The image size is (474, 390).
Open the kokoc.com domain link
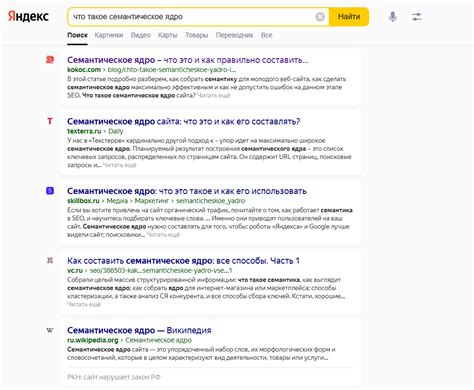(x=84, y=70)
